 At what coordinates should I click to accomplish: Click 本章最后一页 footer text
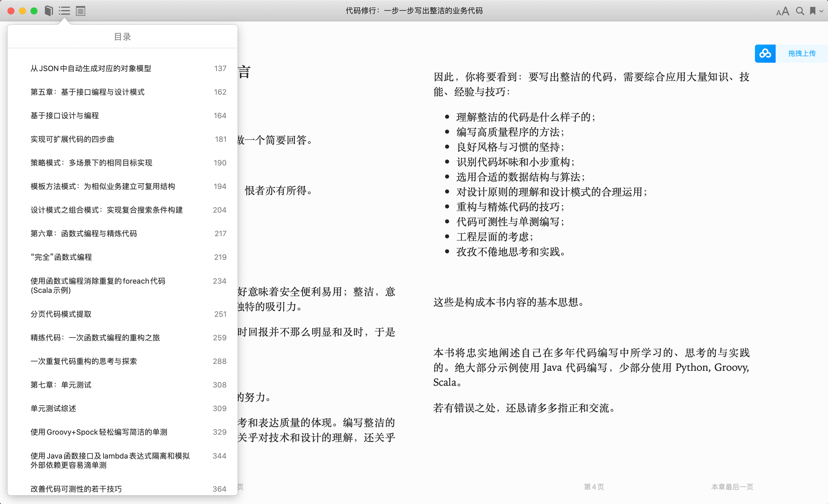tap(732, 486)
